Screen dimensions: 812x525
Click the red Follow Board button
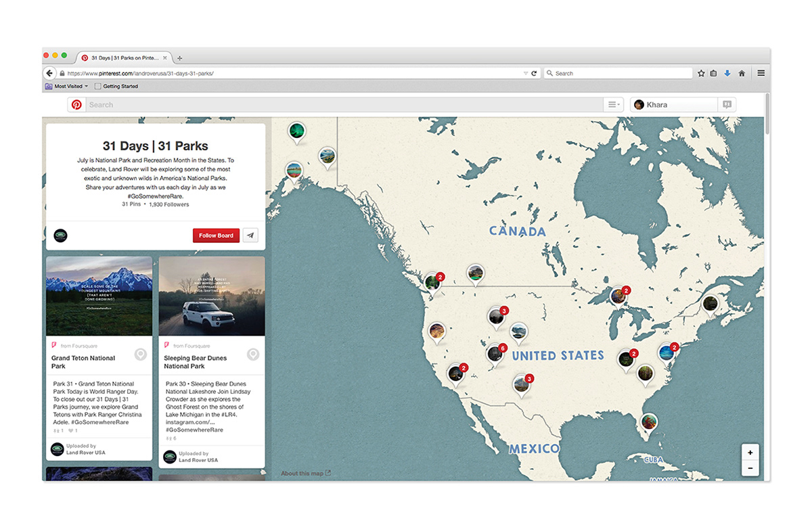click(216, 235)
